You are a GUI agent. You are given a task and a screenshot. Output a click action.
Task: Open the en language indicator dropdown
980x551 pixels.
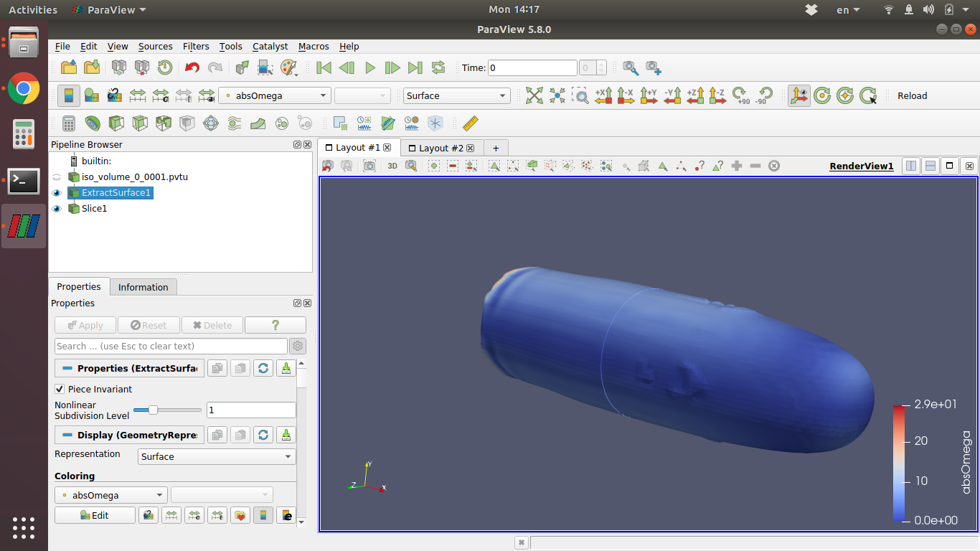point(848,9)
